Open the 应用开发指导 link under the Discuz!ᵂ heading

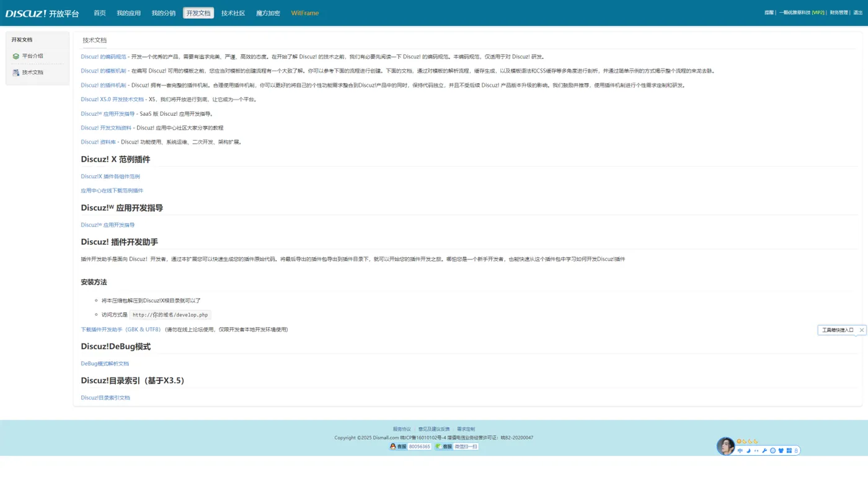108,225
